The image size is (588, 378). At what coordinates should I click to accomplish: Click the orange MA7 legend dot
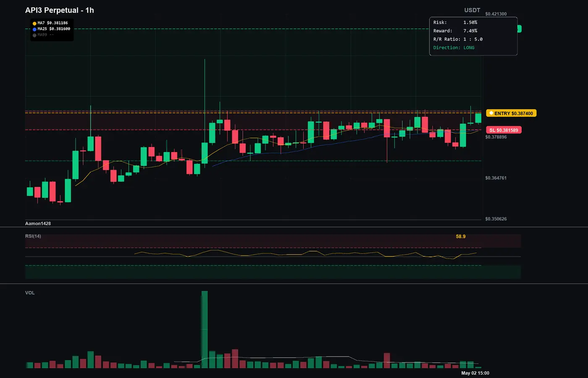click(34, 24)
